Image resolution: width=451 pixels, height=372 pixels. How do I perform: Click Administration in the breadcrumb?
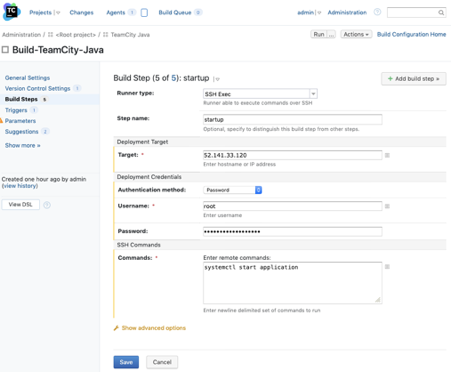point(21,35)
